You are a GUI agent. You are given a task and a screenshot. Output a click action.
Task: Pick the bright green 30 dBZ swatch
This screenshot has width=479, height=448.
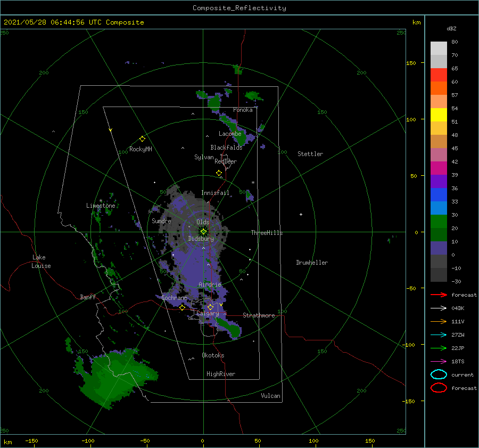click(439, 221)
